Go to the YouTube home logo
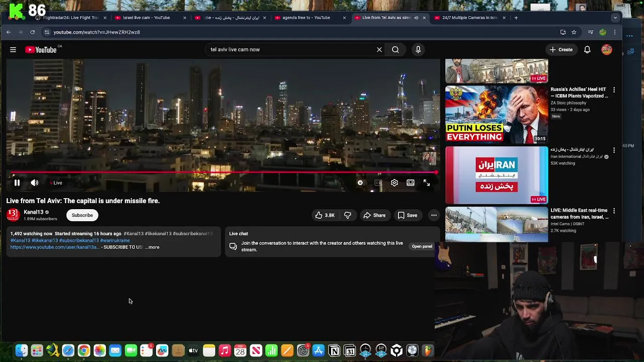 coord(41,50)
